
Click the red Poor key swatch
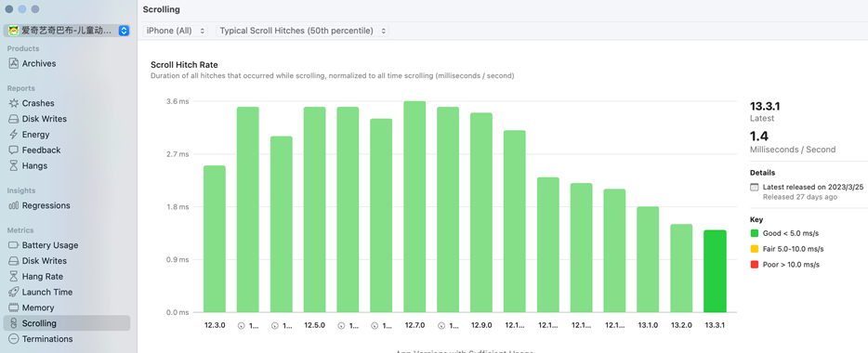(754, 265)
